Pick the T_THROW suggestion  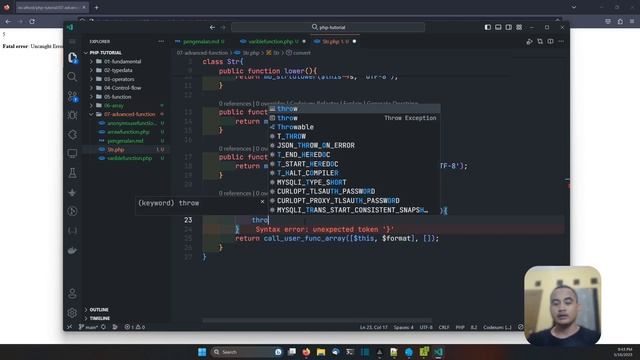[x=354, y=136]
